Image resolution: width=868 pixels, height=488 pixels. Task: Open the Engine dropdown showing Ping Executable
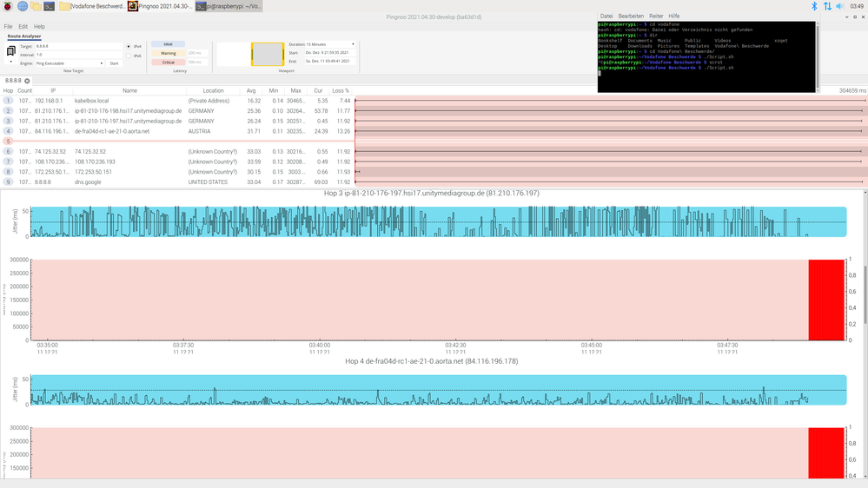coord(71,63)
